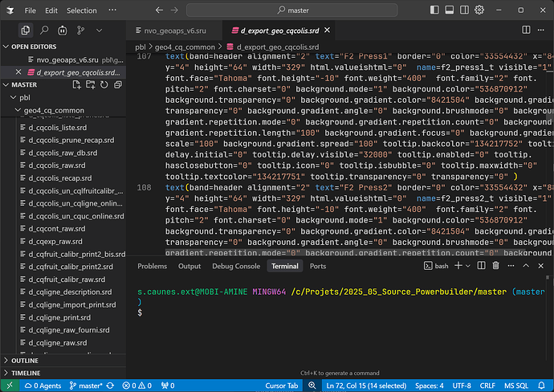Click geo4_cq_common in breadcrumb
This screenshot has width=554, height=392.
(185, 47)
